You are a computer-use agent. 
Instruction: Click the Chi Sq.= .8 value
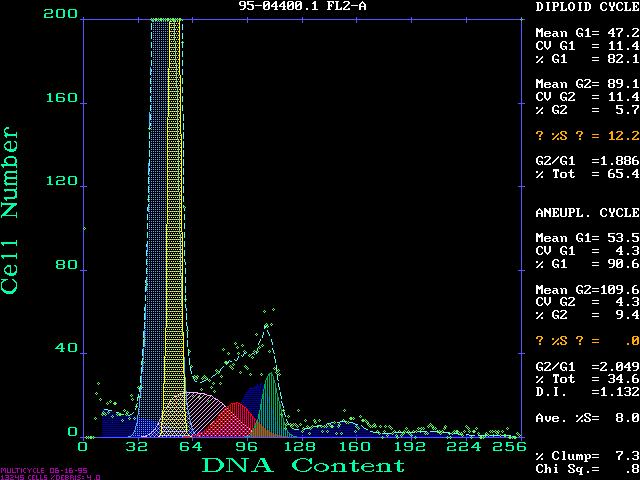click(x=587, y=469)
